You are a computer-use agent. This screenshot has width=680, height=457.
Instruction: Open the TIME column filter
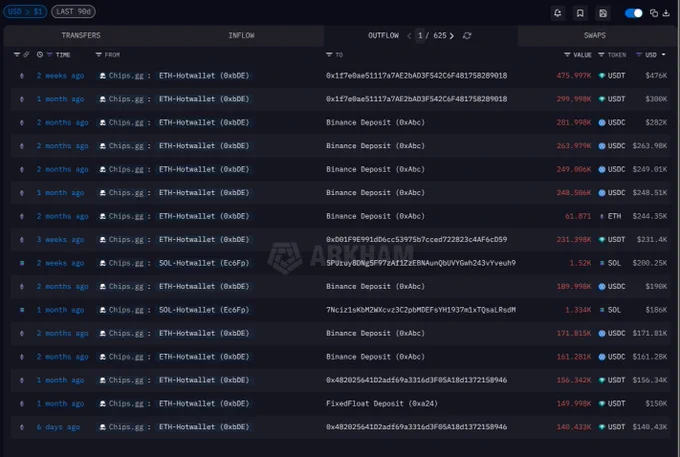(x=49, y=55)
